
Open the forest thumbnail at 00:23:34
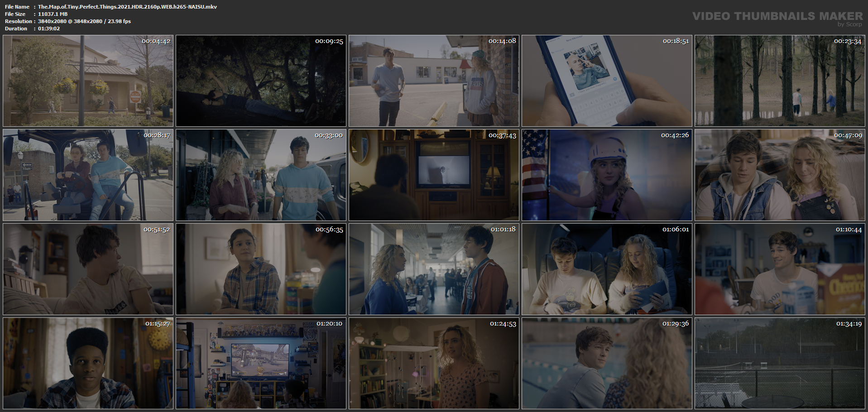pos(780,81)
